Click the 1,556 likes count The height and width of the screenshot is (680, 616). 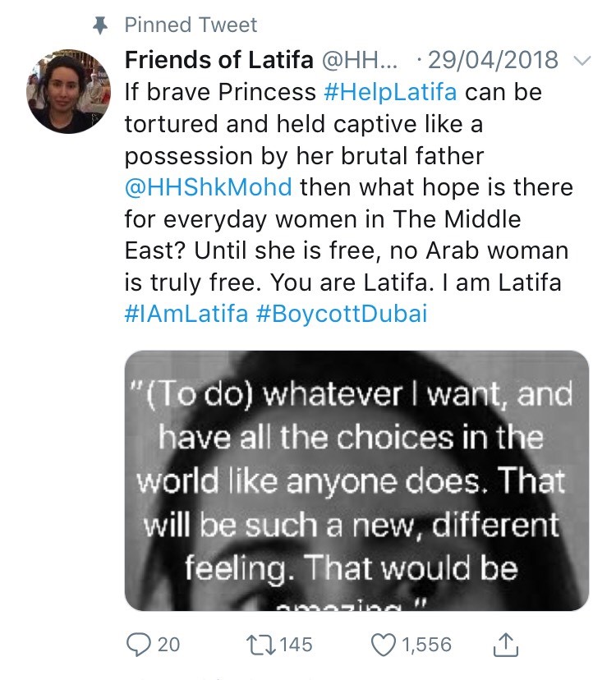[x=427, y=645]
